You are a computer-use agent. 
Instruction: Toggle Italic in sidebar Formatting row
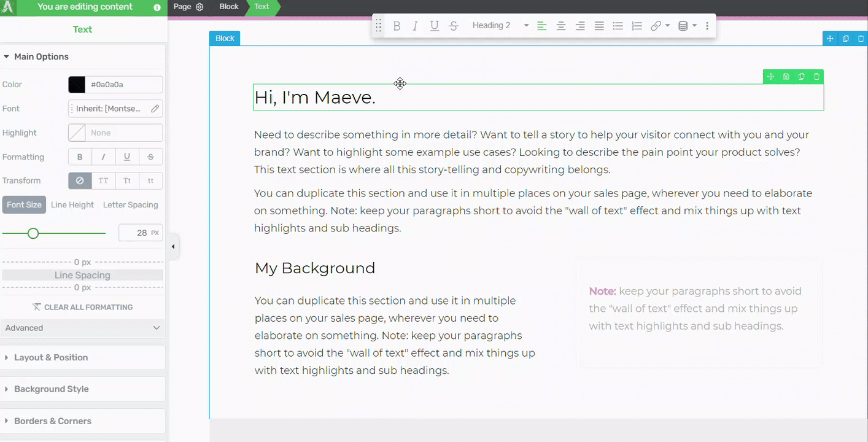103,157
